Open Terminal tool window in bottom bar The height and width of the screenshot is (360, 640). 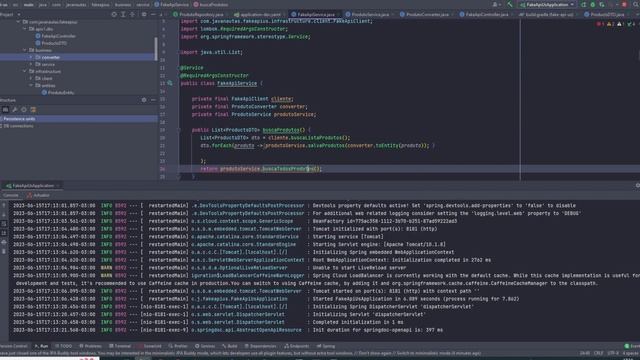120,346
